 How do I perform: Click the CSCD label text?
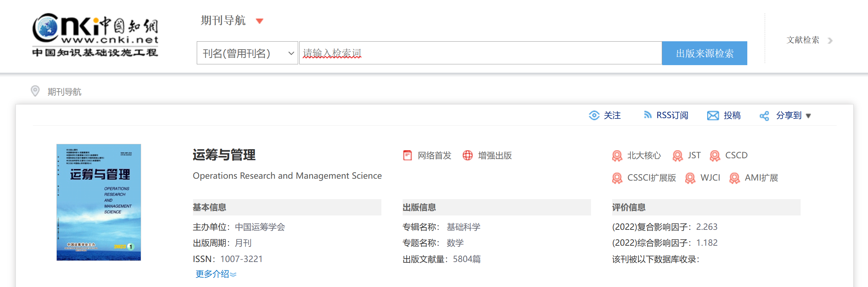pos(736,156)
